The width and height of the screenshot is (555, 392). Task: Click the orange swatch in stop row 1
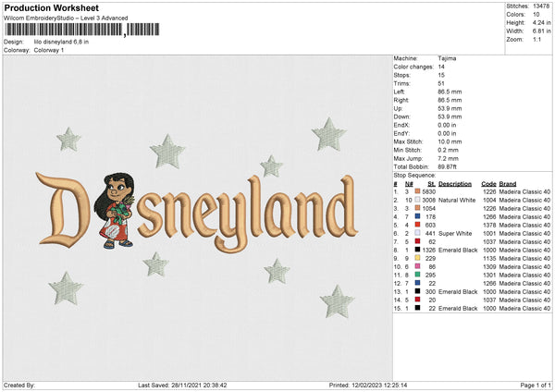[x=418, y=191]
